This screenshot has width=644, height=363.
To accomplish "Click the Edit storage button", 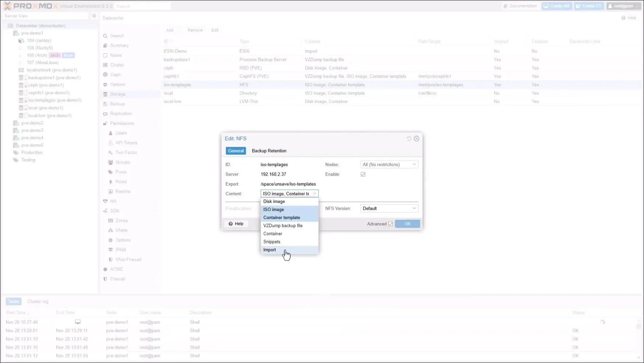I will coord(215,30).
